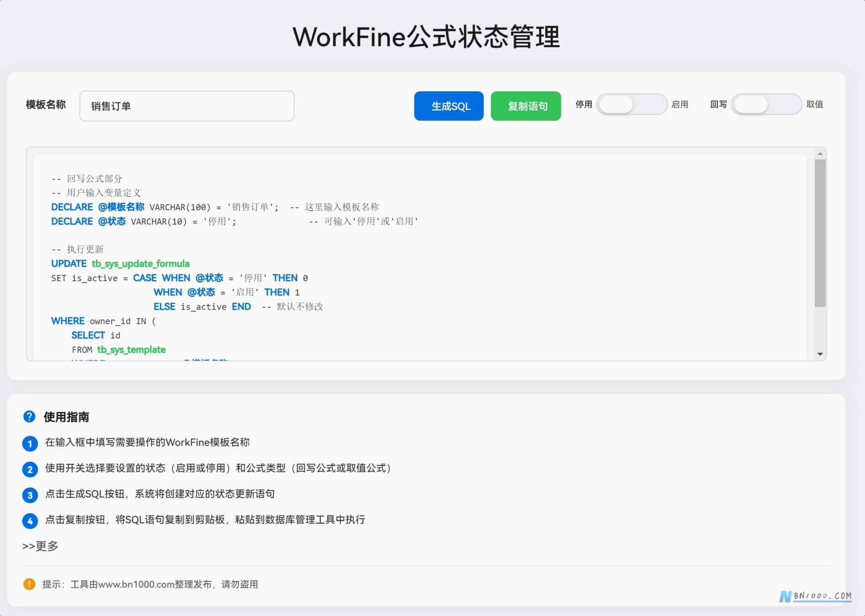Click the 回写 label text

point(718,104)
